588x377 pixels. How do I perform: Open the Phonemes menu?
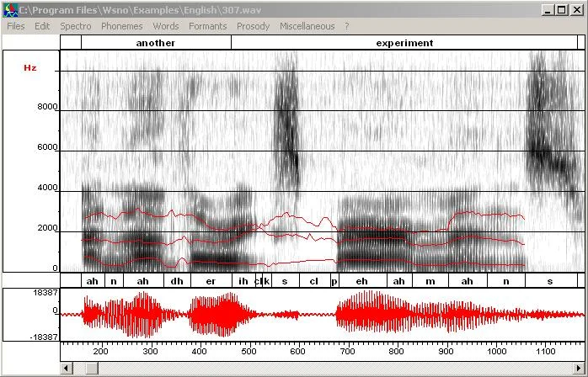point(122,26)
